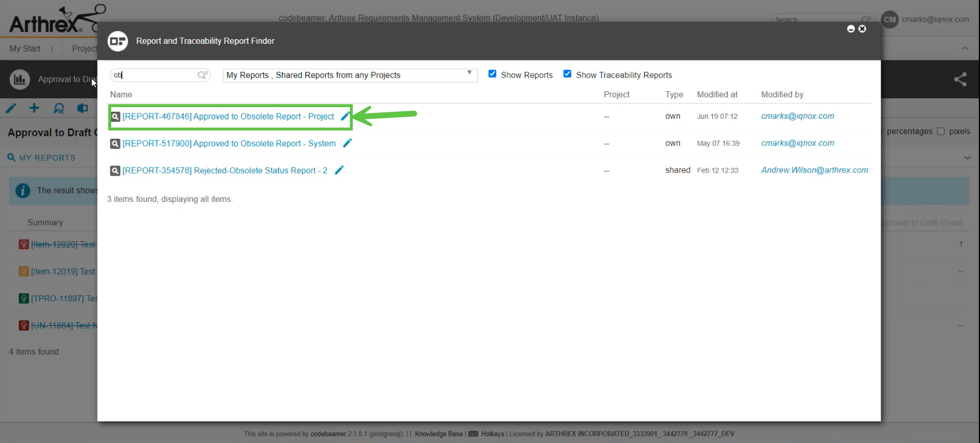
Task: Click Andrew.Wilson@arthrex.com modified-by link
Action: (x=814, y=170)
